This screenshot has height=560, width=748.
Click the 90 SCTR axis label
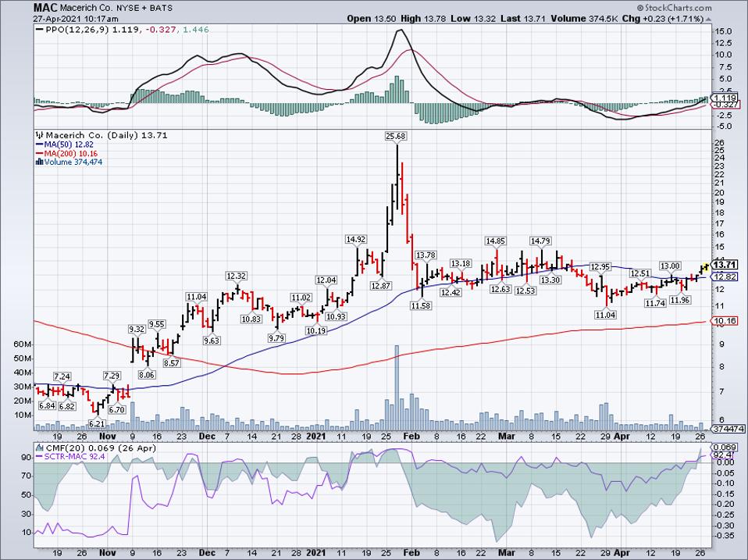(x=27, y=458)
